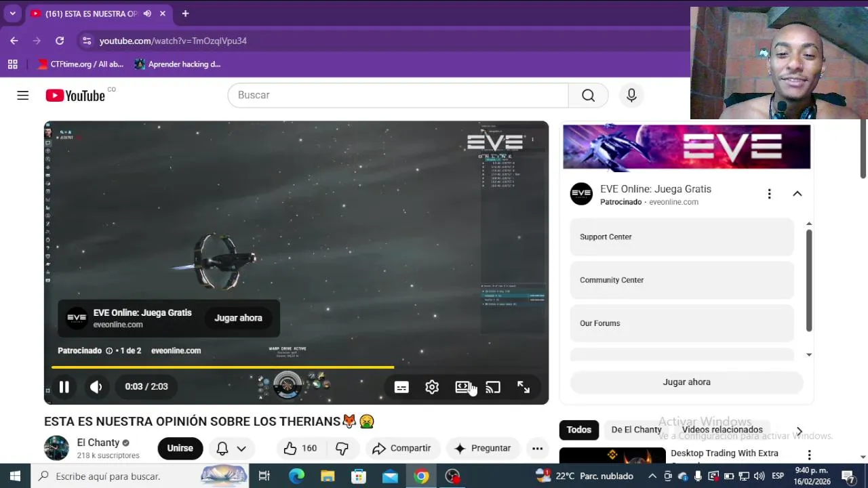Image resolution: width=868 pixels, height=488 pixels.
Task: Open the video player settings gear
Action: tap(432, 387)
